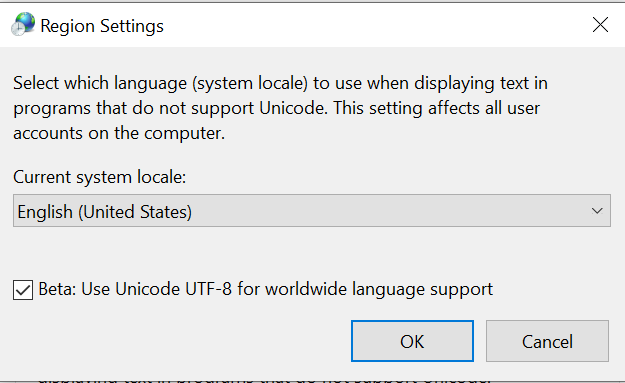Toggle UTF-8 support via checkmark box
Viewport: 625px width, 383px height.
(x=23, y=290)
